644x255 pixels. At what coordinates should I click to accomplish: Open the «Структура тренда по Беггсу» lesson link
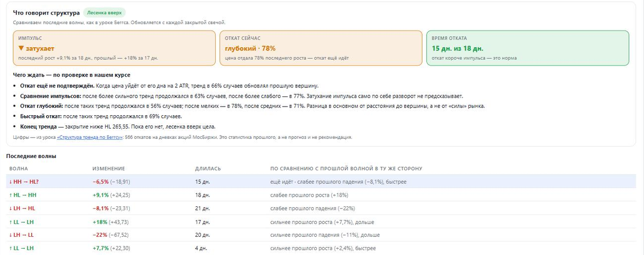tap(89, 137)
